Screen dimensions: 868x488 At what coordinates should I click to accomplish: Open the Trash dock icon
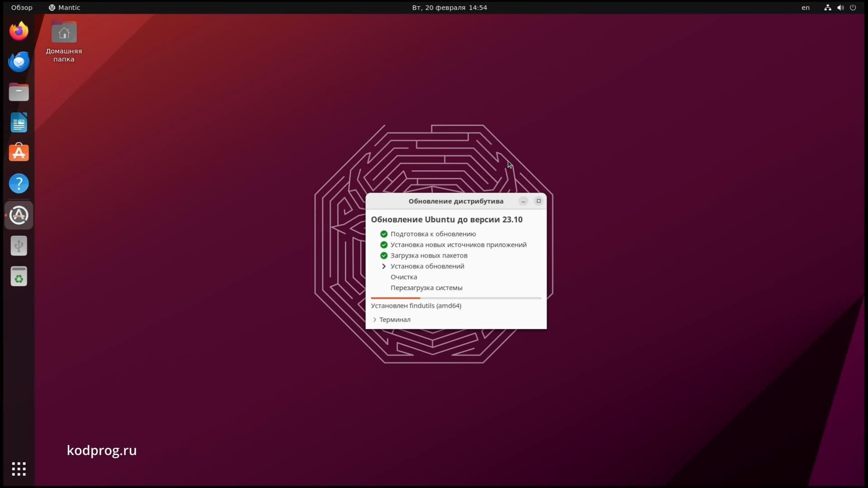pyautogui.click(x=19, y=277)
